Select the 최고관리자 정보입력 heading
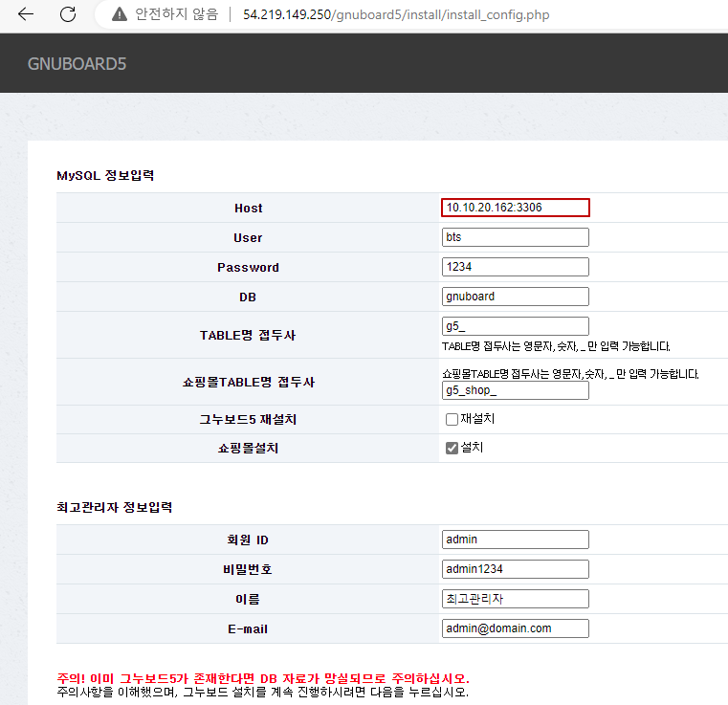The image size is (728, 705). (x=114, y=507)
